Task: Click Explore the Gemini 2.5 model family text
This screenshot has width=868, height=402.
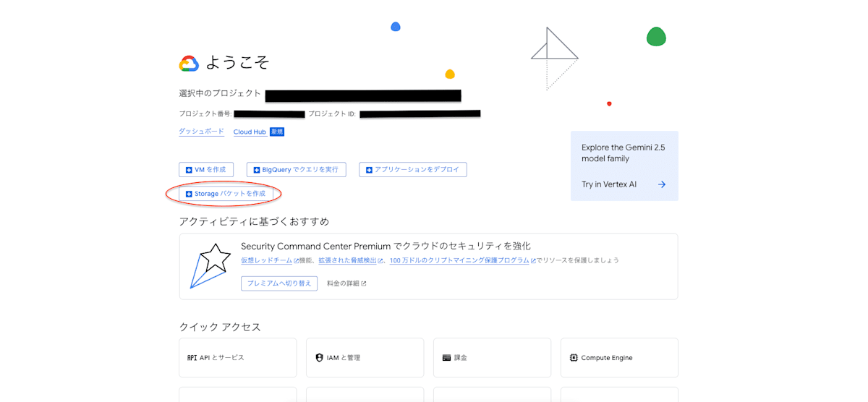Action: pos(624,153)
